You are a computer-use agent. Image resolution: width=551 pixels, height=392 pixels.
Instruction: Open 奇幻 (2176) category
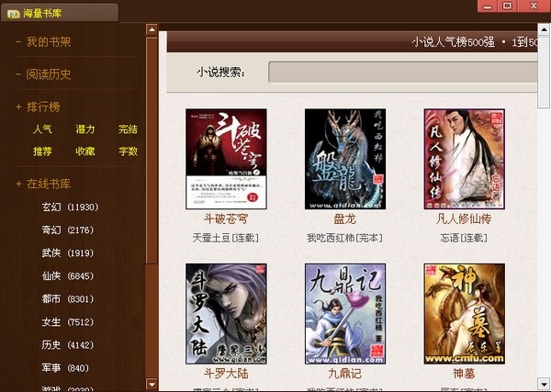point(68,230)
